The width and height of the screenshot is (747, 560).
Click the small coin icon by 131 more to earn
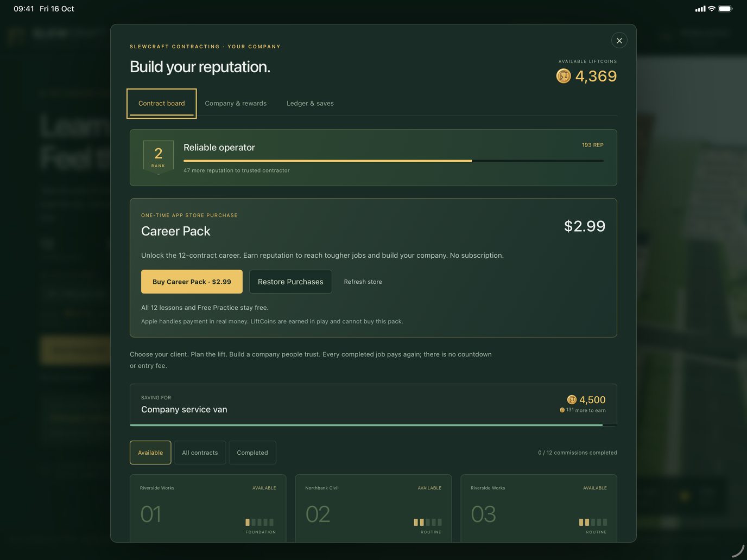tap(562, 410)
